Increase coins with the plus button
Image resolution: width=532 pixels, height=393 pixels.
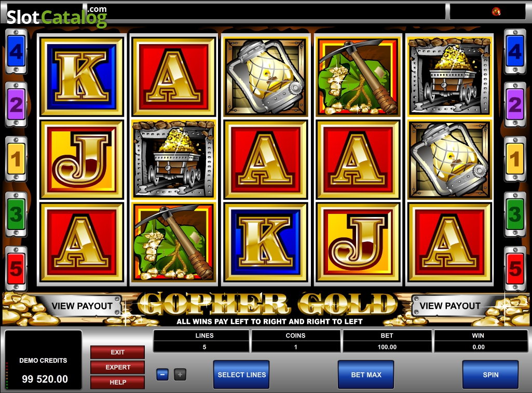(180, 375)
